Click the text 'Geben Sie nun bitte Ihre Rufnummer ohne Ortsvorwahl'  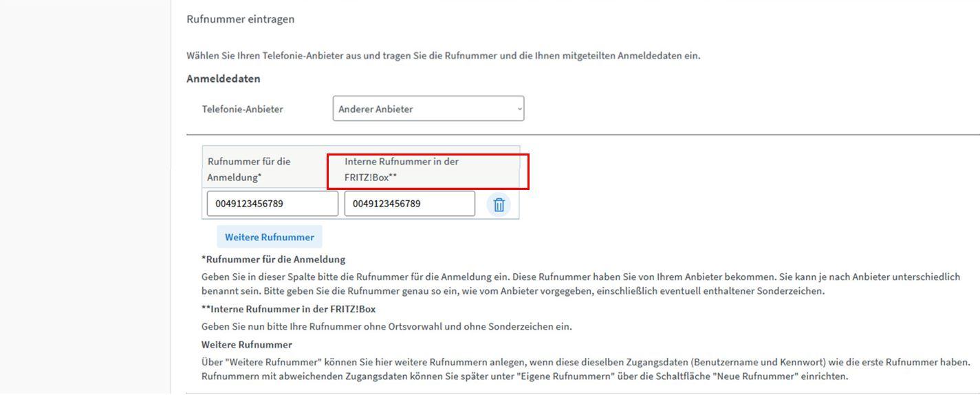[x=322, y=326]
